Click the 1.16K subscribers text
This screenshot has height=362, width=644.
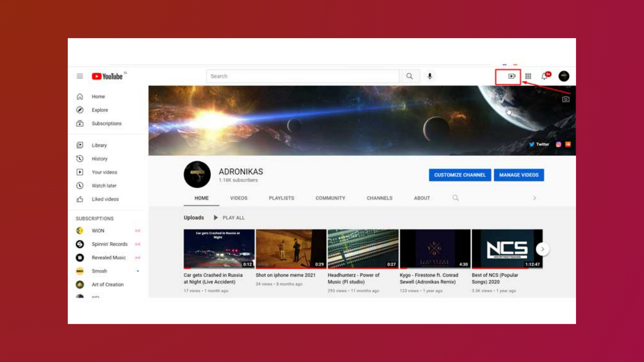(238, 180)
